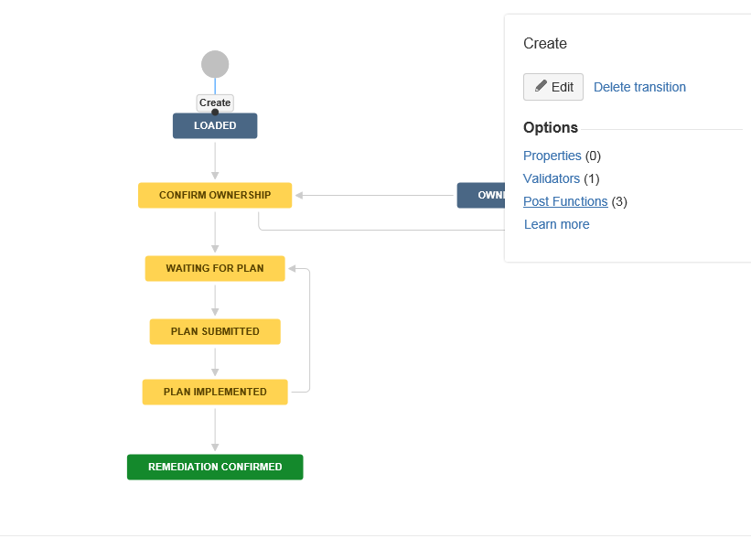The width and height of the screenshot is (751, 560).
Task: Click the "Create" heading in the panel
Action: [x=545, y=44]
